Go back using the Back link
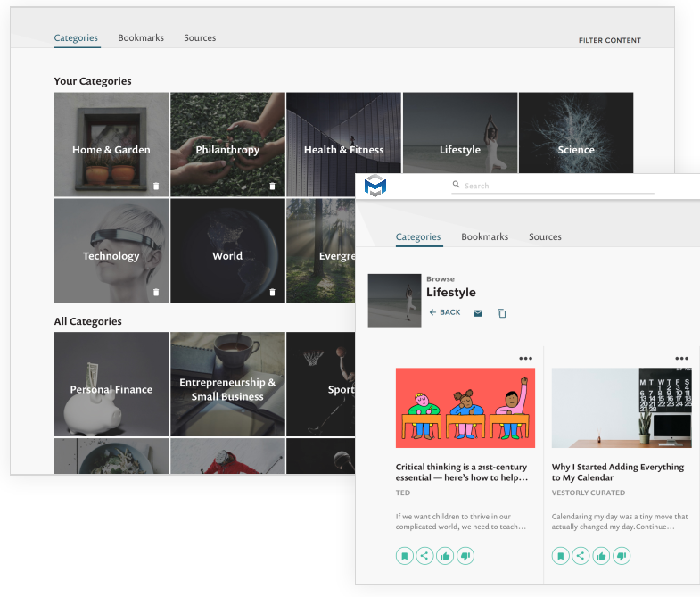The height and width of the screenshot is (597, 700). (x=445, y=312)
